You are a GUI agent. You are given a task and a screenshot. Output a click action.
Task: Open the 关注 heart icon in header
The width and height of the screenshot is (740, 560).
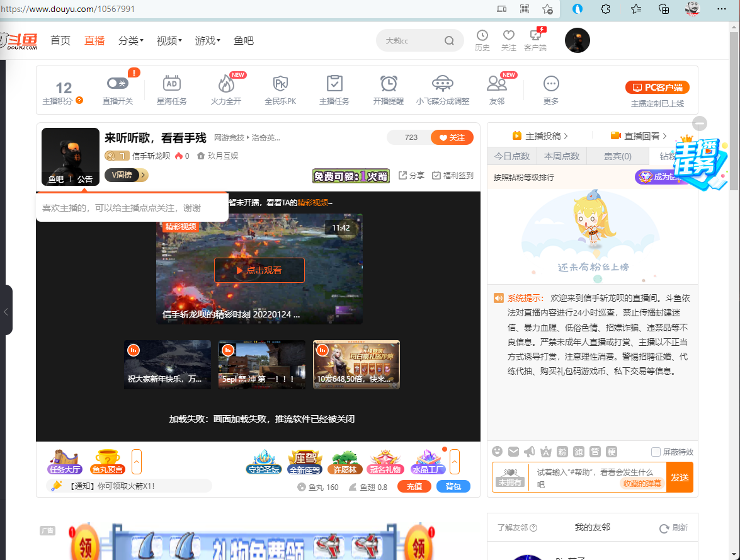pos(509,35)
